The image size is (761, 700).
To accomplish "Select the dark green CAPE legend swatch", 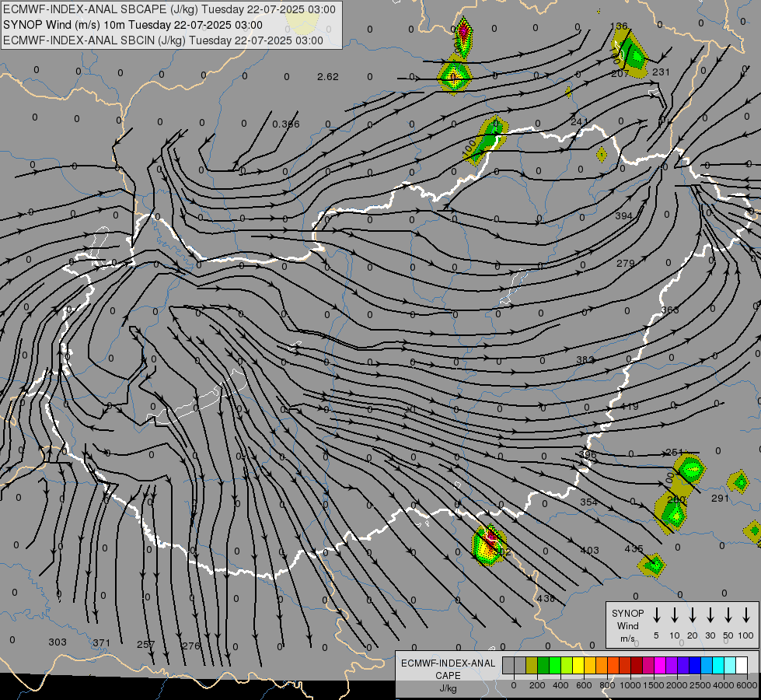I will point(543,666).
